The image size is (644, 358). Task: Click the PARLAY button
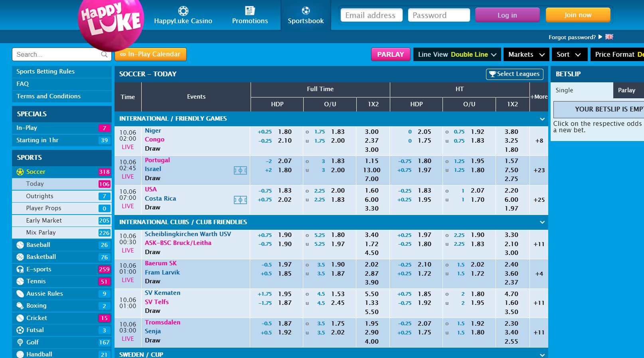click(x=391, y=54)
